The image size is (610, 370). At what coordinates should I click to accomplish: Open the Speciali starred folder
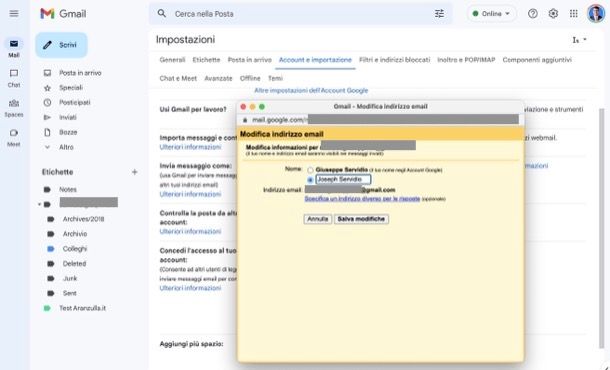tap(71, 88)
